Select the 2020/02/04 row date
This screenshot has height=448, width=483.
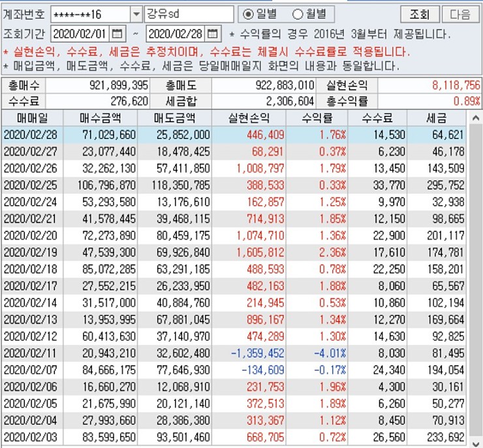(31, 421)
